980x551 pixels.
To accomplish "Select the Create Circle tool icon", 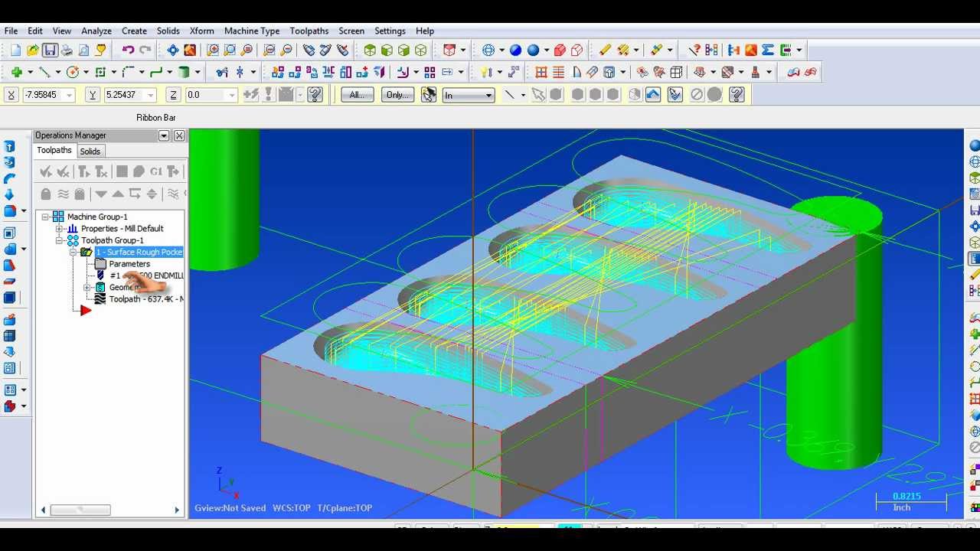I will click(x=73, y=72).
